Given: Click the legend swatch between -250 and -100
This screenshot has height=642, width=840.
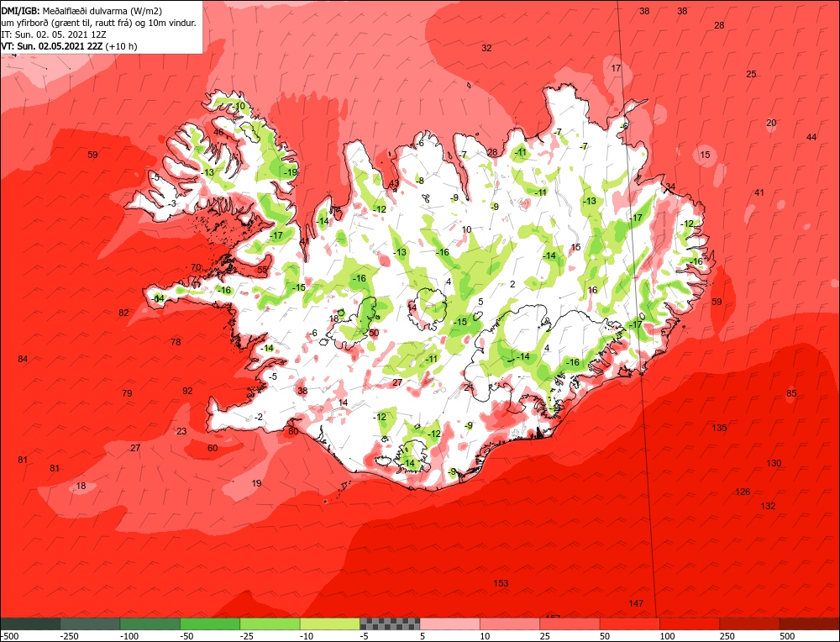Looking at the screenshot, I should click(x=91, y=624).
